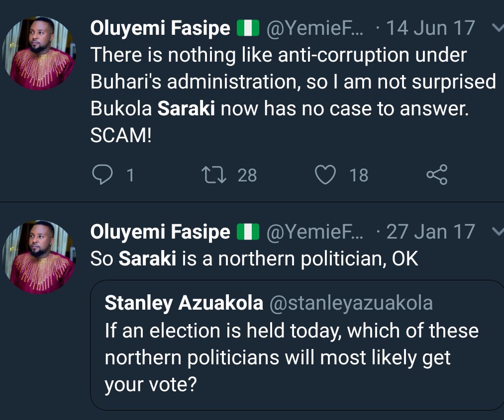Share the 14 Jun 17 tweet
The image size is (504, 420).
click(x=437, y=174)
